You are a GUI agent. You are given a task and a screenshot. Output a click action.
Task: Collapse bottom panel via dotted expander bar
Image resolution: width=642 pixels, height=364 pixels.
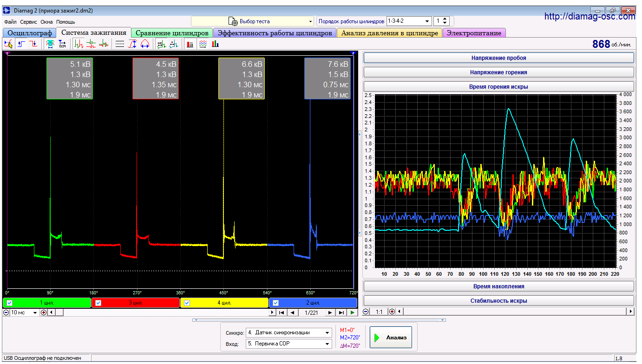(319, 319)
